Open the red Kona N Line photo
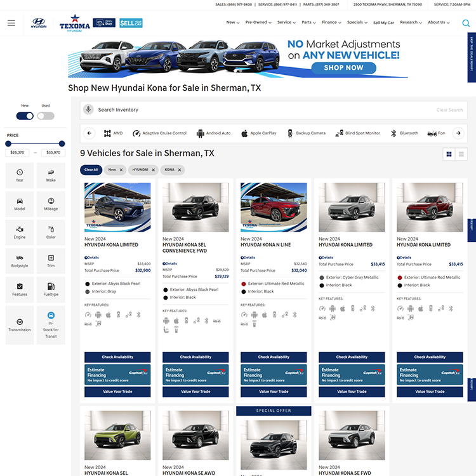 pyautogui.click(x=274, y=207)
